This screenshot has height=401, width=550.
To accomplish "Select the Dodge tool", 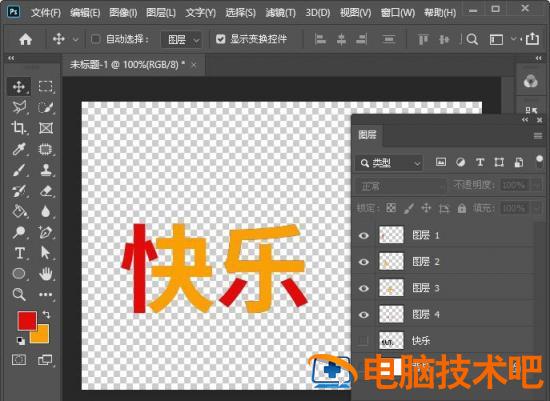I will pyautogui.click(x=19, y=232).
